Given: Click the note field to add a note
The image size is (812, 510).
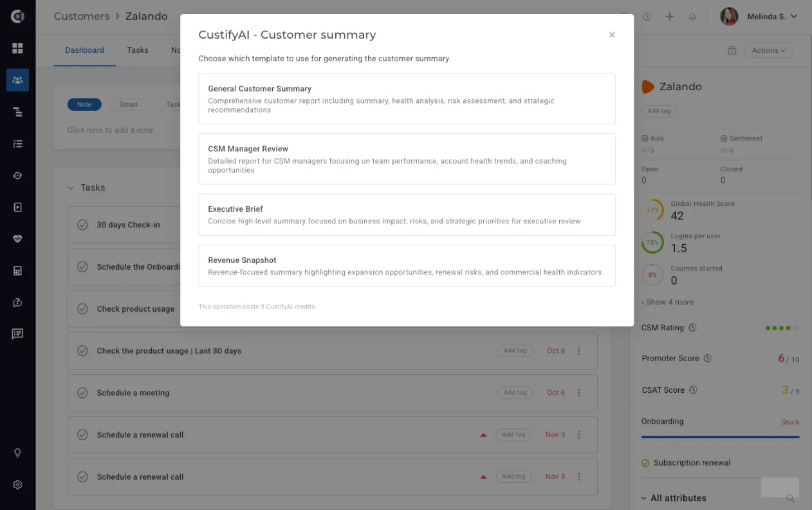Looking at the screenshot, I should click(111, 130).
